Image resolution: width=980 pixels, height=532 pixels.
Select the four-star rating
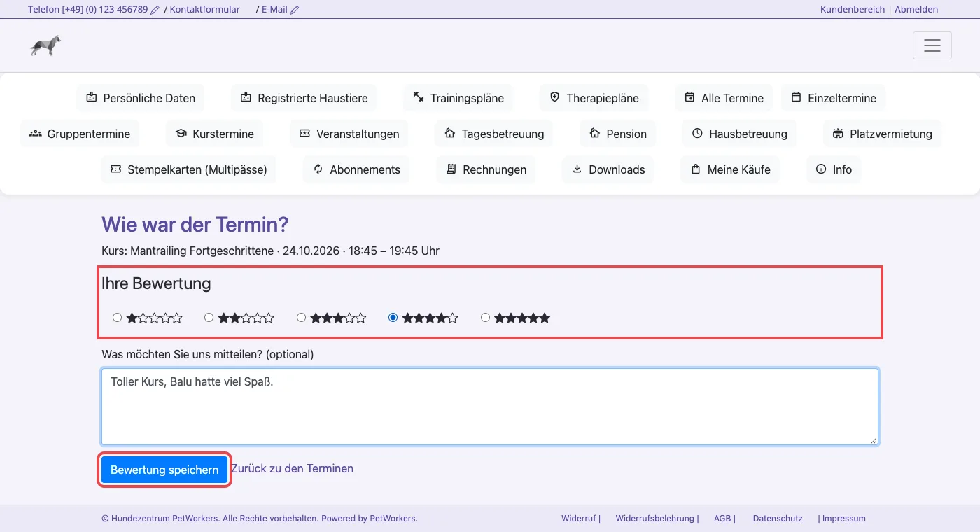pyautogui.click(x=393, y=318)
